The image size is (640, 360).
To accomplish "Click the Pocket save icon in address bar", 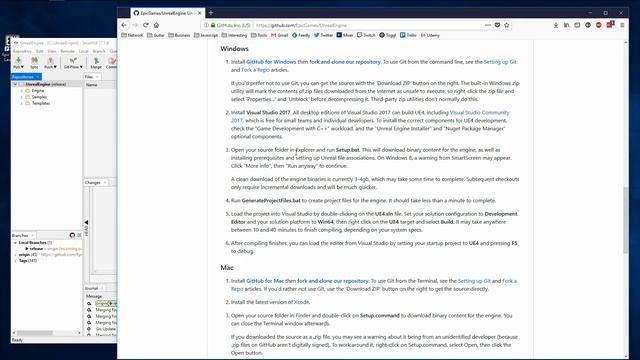I will coord(497,25).
